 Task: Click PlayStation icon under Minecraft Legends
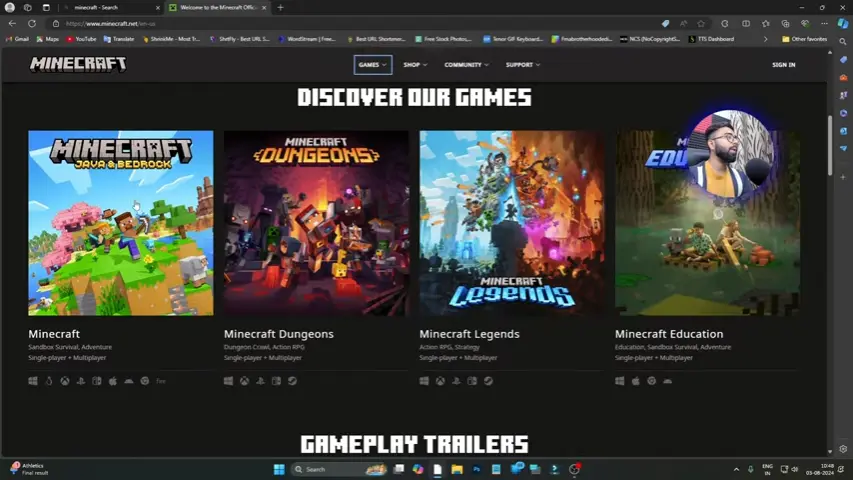456,381
